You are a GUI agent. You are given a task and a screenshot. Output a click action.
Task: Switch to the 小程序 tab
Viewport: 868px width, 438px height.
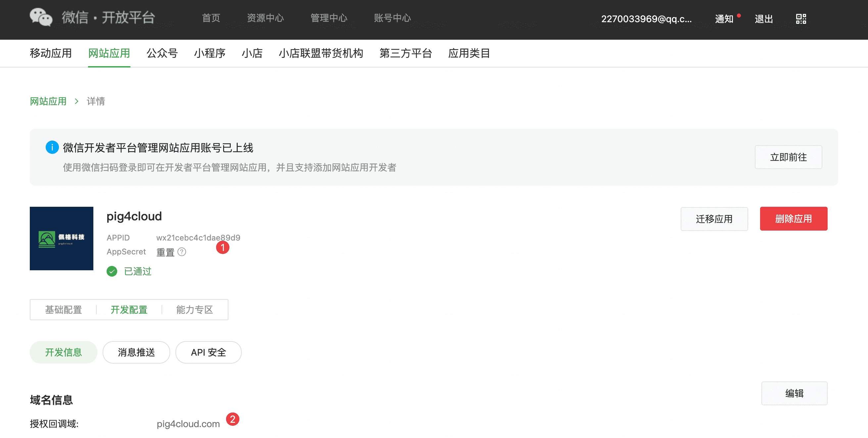pos(210,53)
